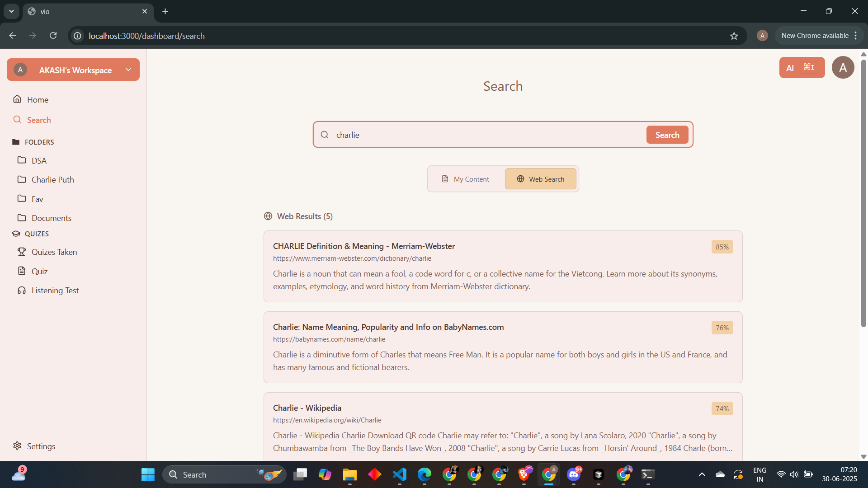Open the Merriam-Webster dictionary URL
Viewport: 868px width, 488px height.
click(352, 258)
